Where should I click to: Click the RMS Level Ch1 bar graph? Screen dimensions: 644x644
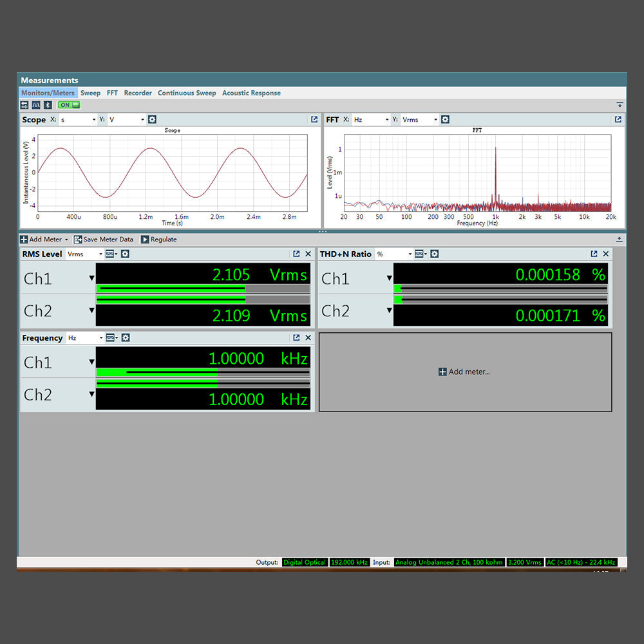(203, 289)
